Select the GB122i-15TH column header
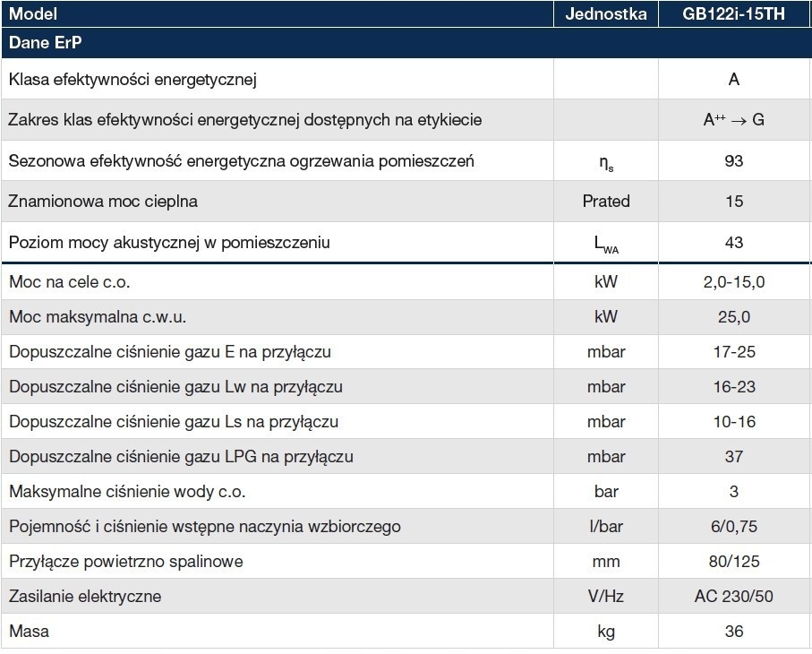Image resolution: width=812 pixels, height=654 pixels. [x=734, y=14]
